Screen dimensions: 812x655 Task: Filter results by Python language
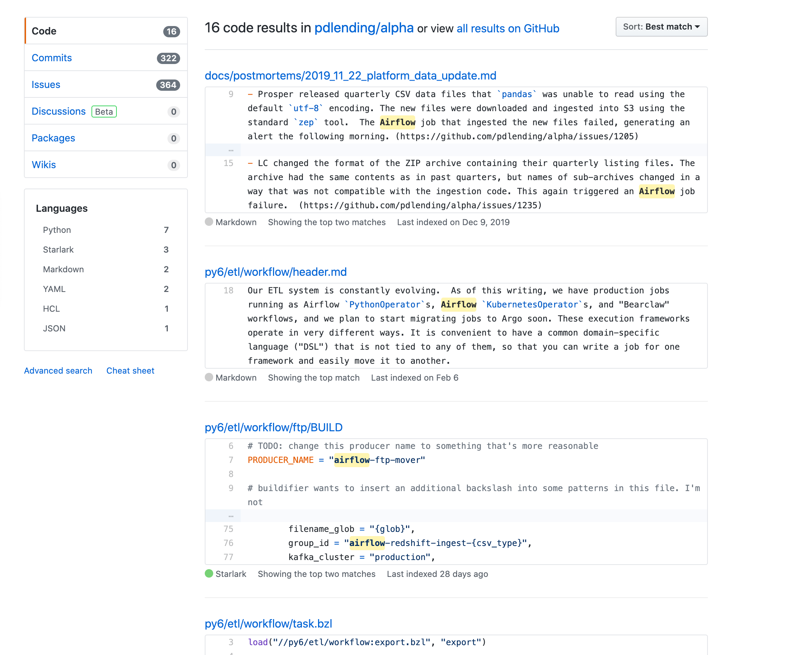click(106, 230)
